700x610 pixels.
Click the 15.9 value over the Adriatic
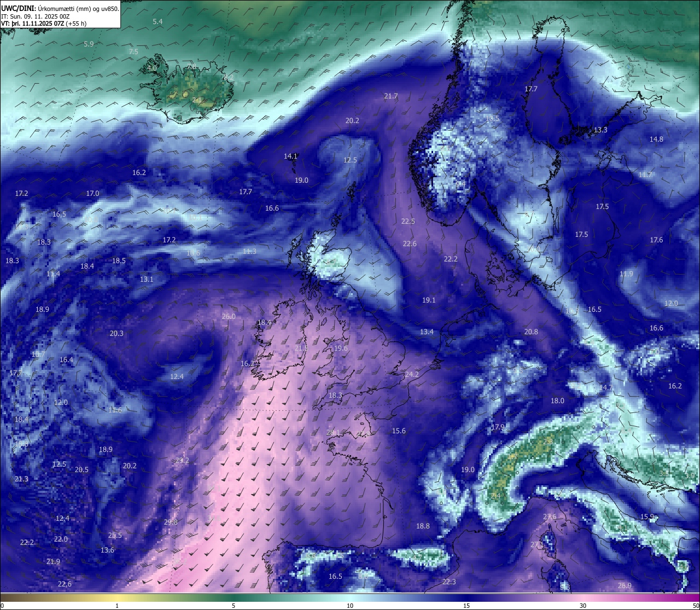coord(647,516)
